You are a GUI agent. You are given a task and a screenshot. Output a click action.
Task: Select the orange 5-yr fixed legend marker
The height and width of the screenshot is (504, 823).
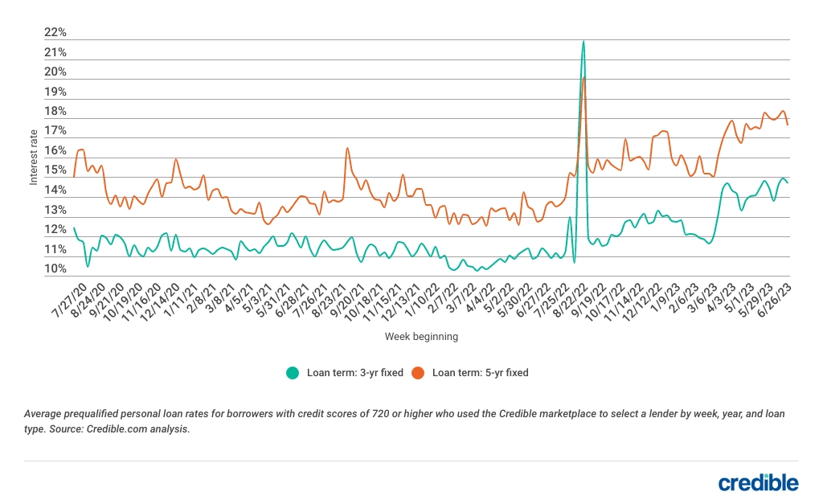[x=419, y=372]
